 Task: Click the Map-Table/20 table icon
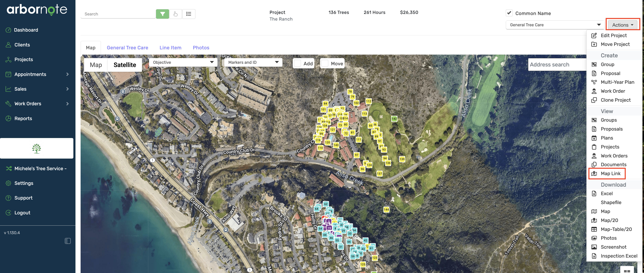(x=594, y=229)
